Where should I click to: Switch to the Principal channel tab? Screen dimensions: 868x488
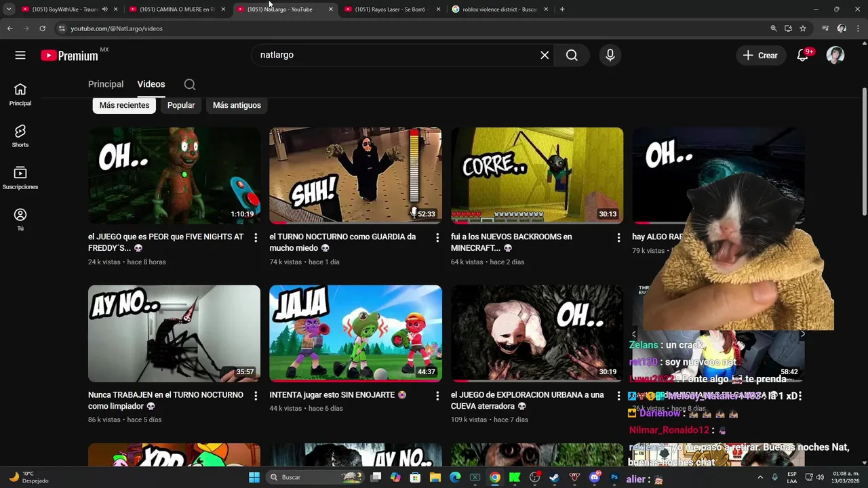point(106,84)
